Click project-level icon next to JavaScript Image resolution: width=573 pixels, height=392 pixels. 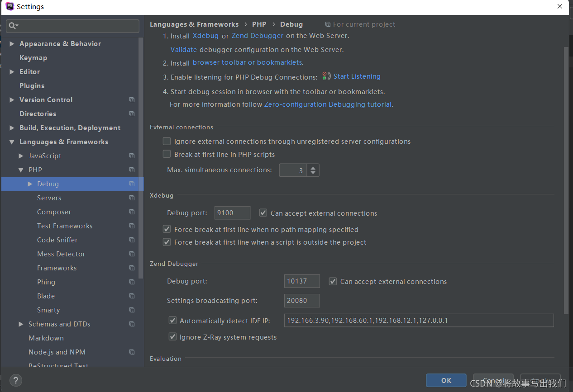132,156
